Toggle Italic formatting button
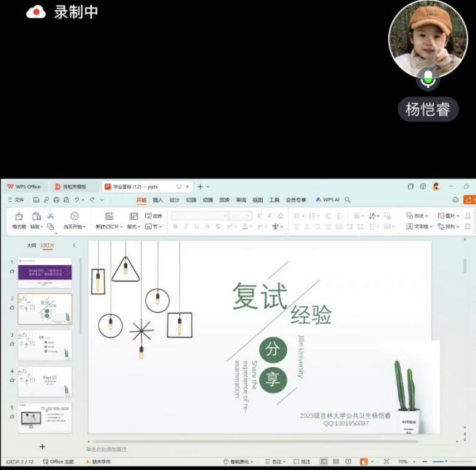The height and width of the screenshot is (470, 476). pos(186,227)
